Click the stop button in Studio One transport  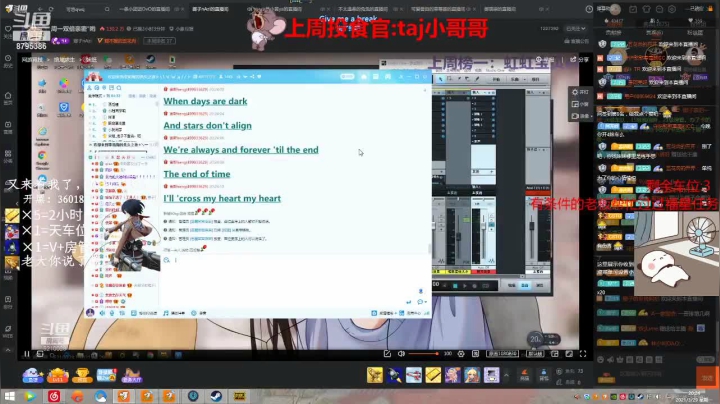tap(455, 286)
